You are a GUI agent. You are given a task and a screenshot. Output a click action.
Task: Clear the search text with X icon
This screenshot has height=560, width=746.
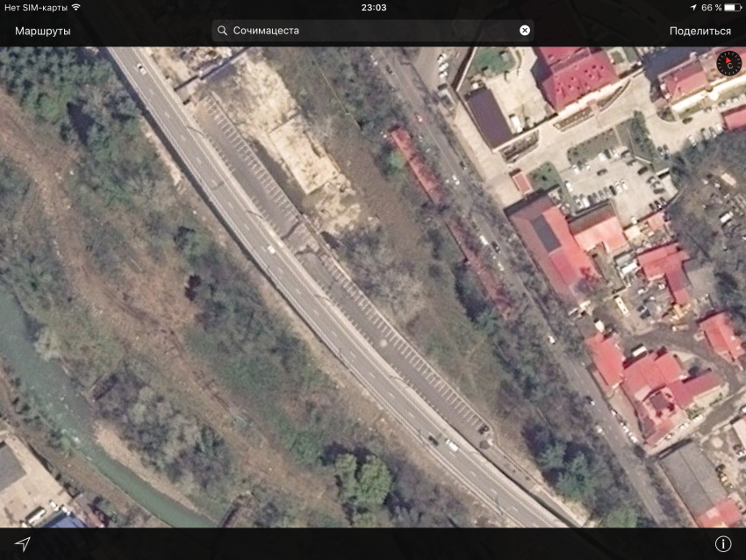point(525,31)
